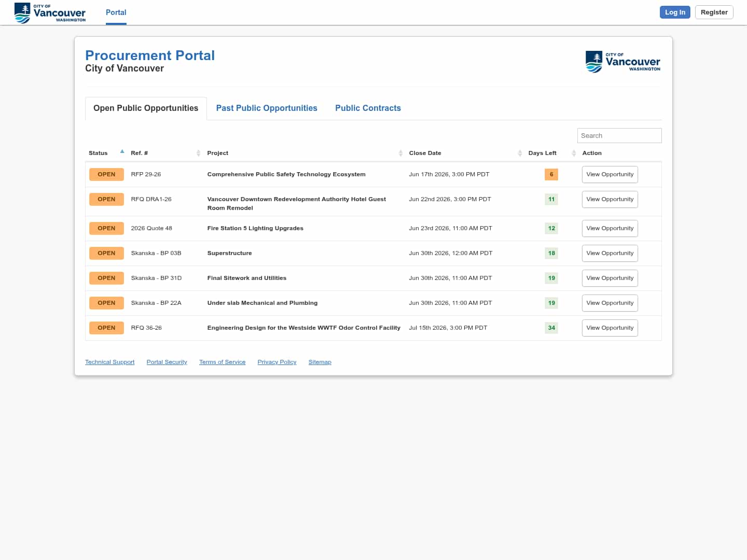Open the Portal navigation item
Screen dimensions: 747x560
tap(116, 12)
